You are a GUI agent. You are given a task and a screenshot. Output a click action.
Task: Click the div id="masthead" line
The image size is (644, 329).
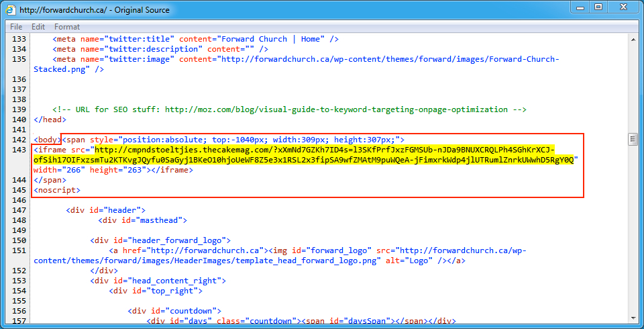143,220
